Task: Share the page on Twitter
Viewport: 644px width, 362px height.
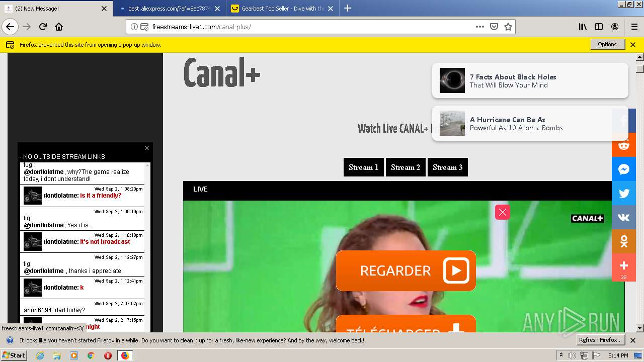Action: tap(624, 193)
